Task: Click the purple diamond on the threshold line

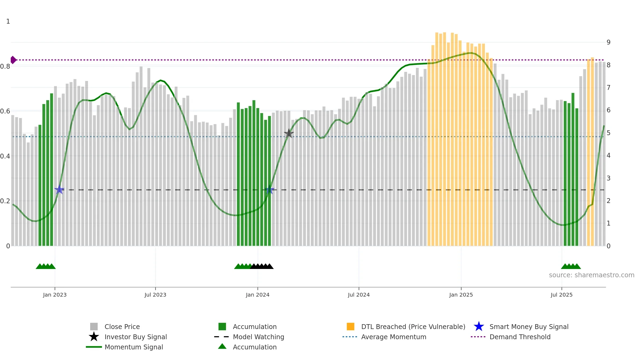Action: point(13,60)
